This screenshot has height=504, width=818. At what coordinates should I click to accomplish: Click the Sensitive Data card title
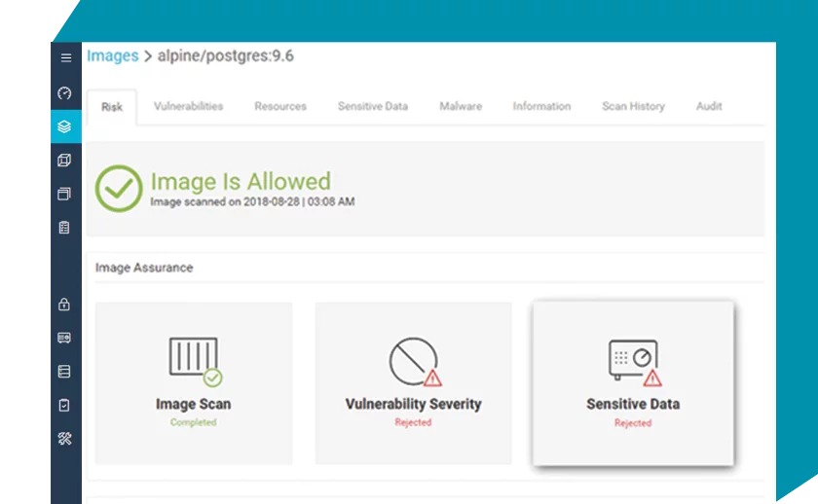pyautogui.click(x=633, y=404)
